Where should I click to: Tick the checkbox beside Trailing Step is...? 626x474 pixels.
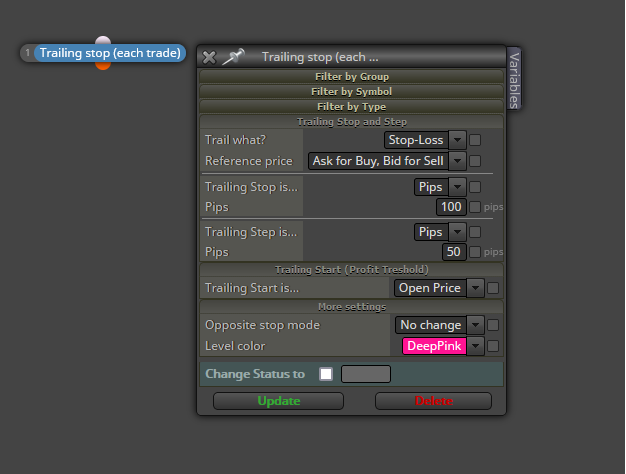(x=475, y=232)
